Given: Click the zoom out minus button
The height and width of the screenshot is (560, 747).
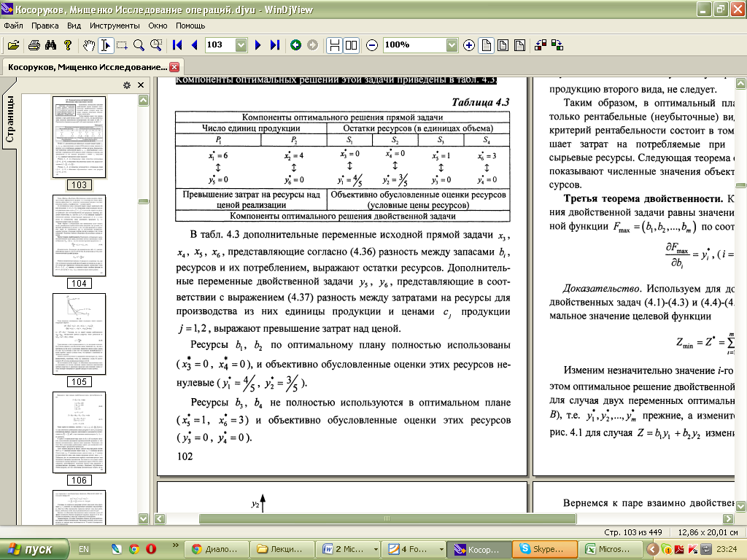Looking at the screenshot, I should 372,45.
